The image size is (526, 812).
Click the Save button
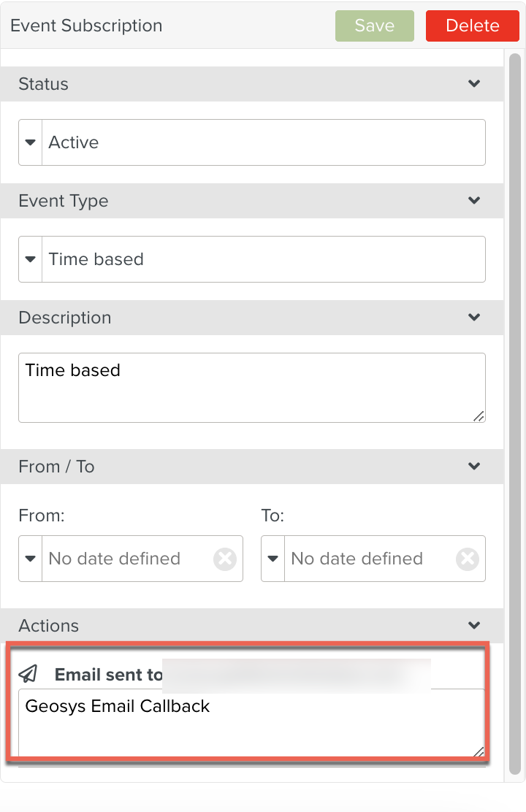coord(374,26)
